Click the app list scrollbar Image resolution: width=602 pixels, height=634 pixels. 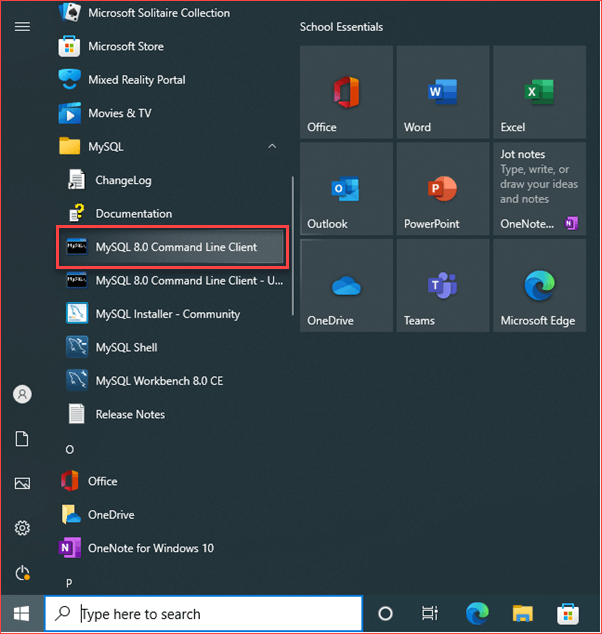[x=292, y=245]
